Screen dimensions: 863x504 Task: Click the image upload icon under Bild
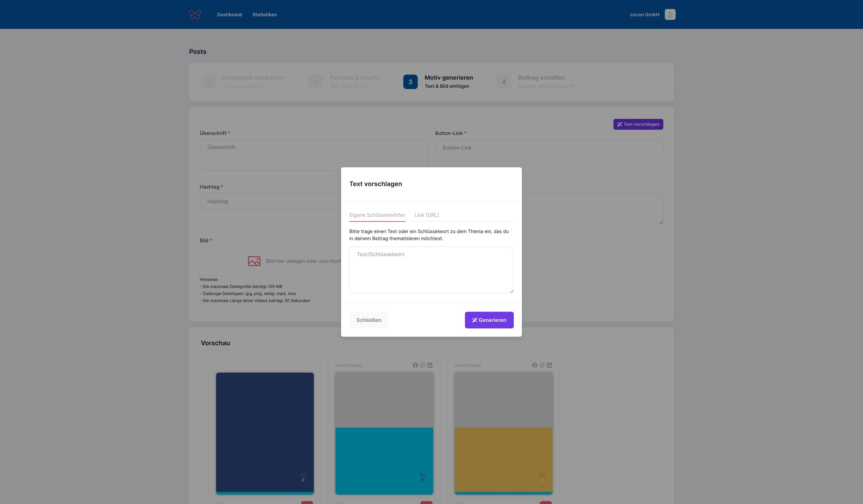pyautogui.click(x=254, y=261)
